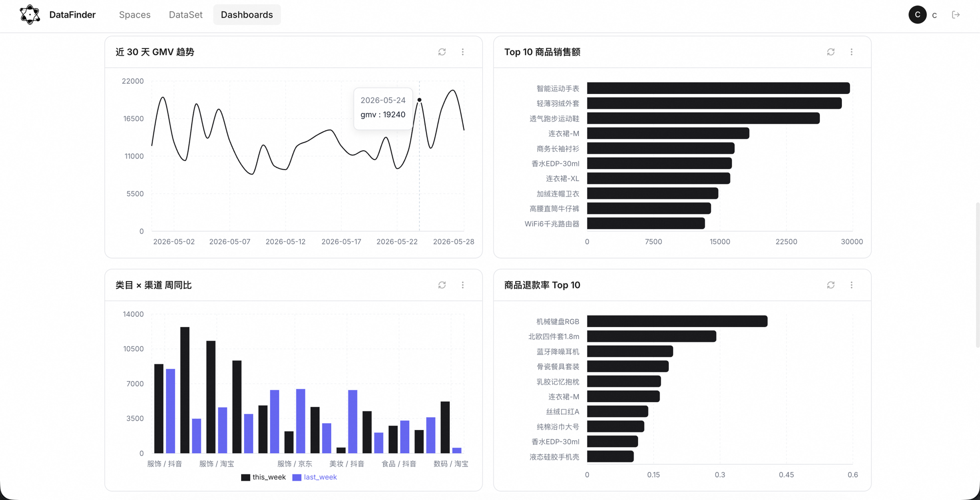Click the gmv : 19240 tooltip value
980x500 pixels.
pos(383,115)
